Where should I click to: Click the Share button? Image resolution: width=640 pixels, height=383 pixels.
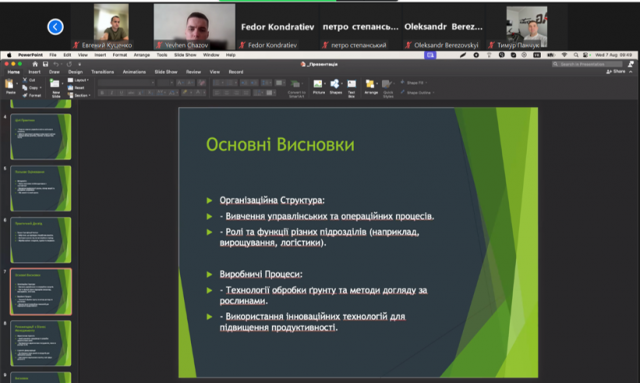[x=616, y=71]
